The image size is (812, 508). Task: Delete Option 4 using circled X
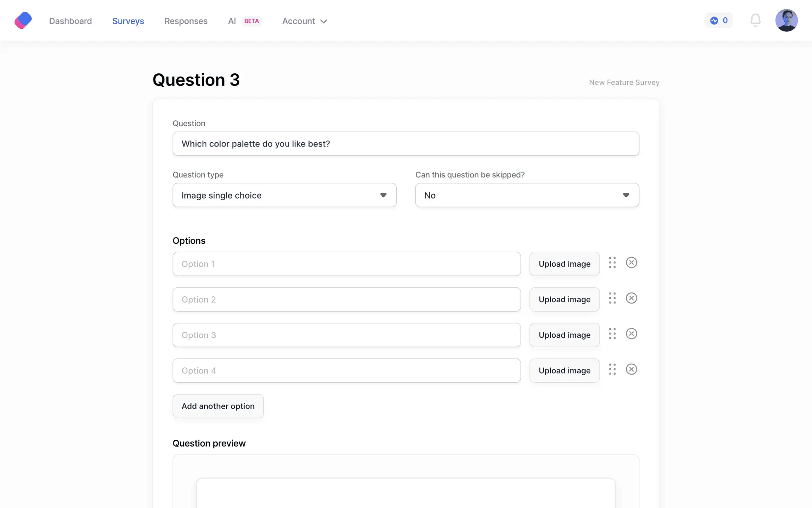point(631,370)
